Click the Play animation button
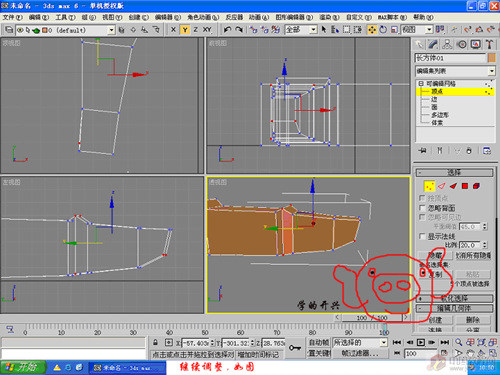 click(x=421, y=342)
